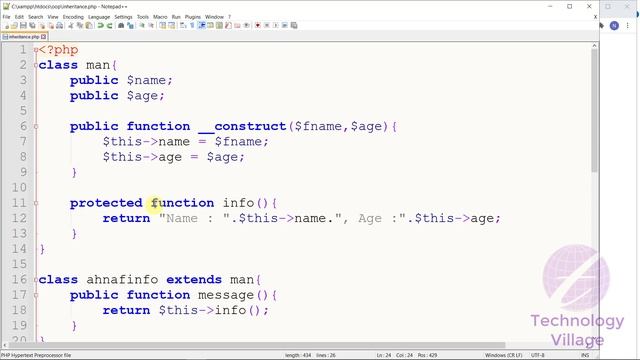Toggle Word wrap in the toolbar

(x=183, y=25)
